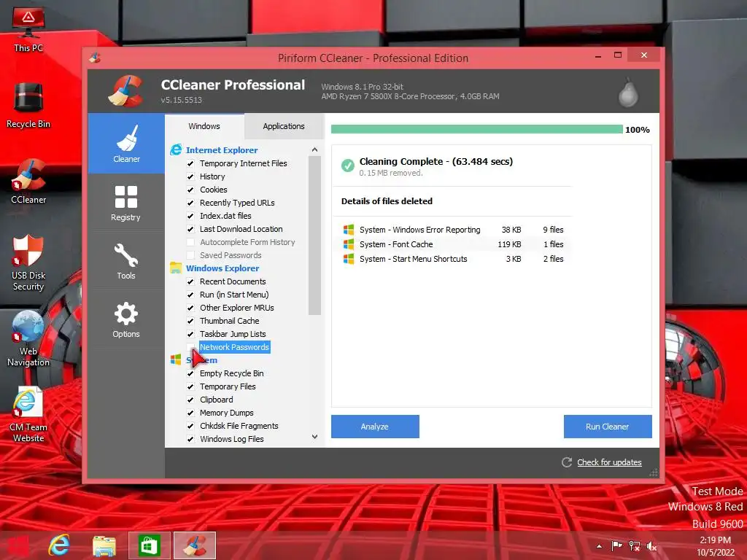Select CM Team Website desktop icon
This screenshot has width=747, height=560.
pos(28,414)
